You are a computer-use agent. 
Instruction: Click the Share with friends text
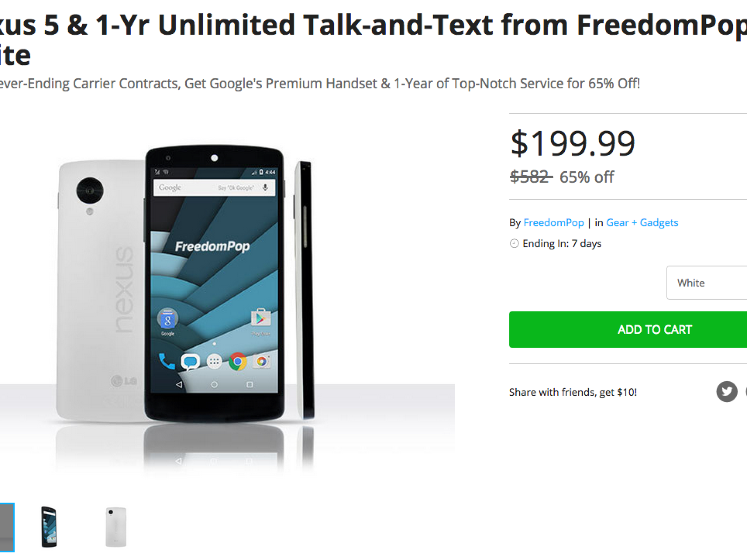[x=573, y=392]
